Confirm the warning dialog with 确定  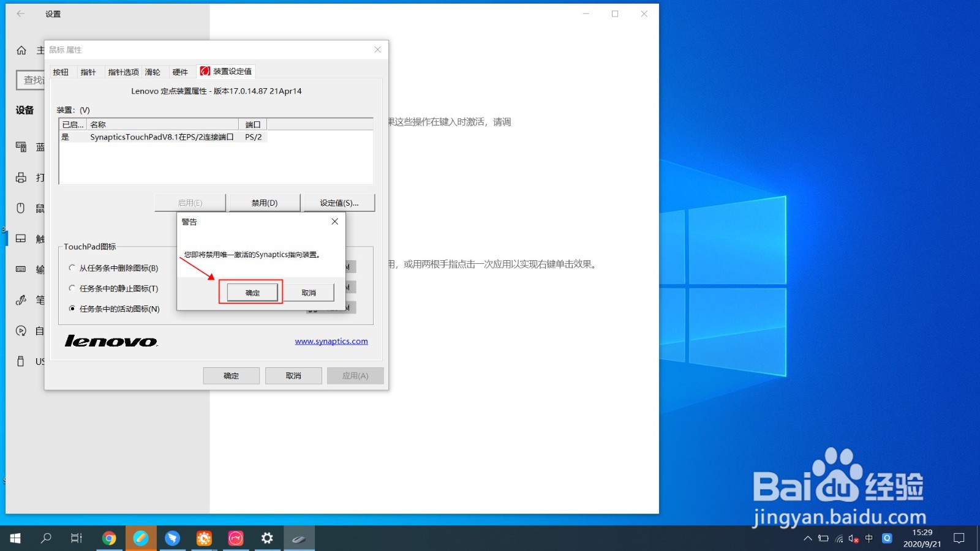(252, 293)
